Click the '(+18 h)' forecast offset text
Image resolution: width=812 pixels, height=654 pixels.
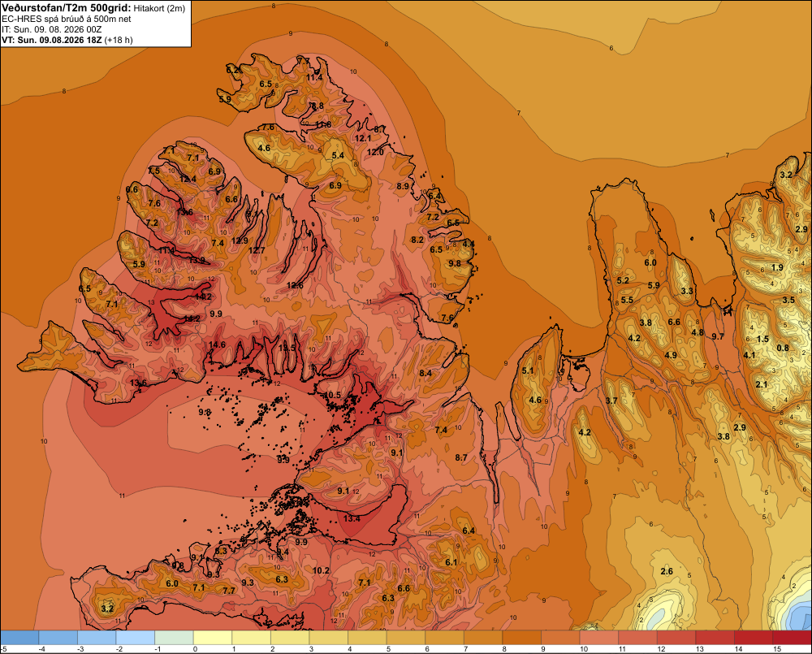[x=119, y=40]
